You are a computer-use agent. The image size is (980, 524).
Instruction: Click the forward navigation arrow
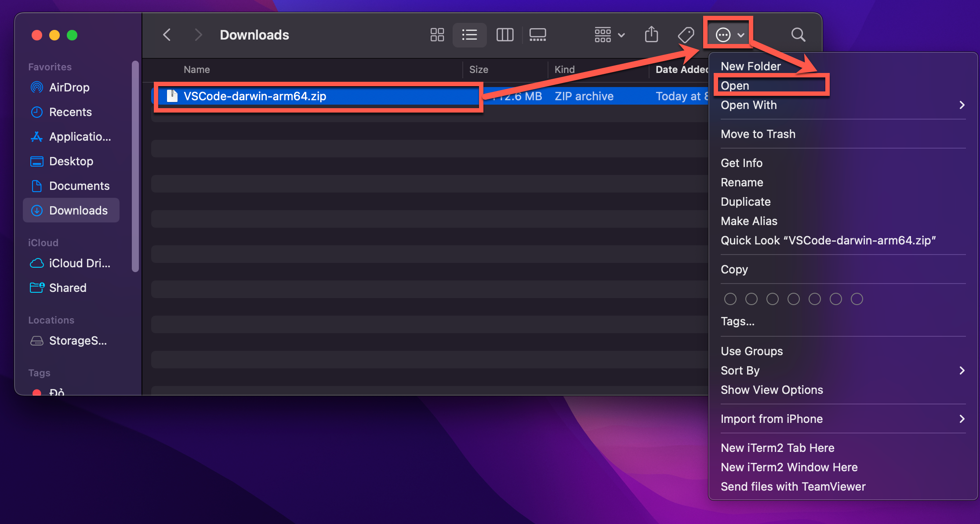point(198,34)
